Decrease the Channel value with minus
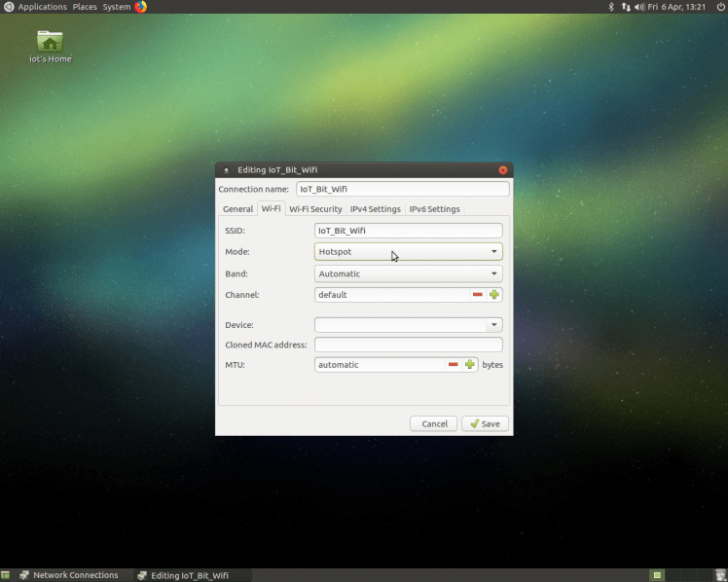The height and width of the screenshot is (582, 728). coord(478,295)
